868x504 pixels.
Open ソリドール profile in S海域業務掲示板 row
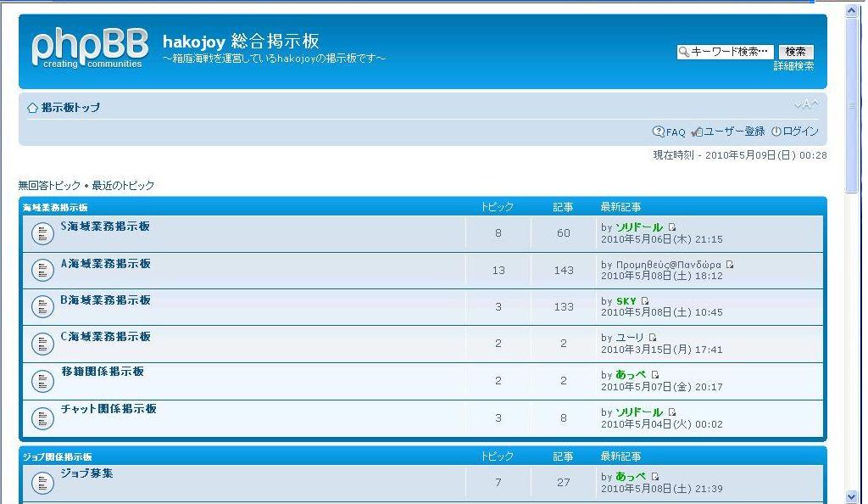639,227
